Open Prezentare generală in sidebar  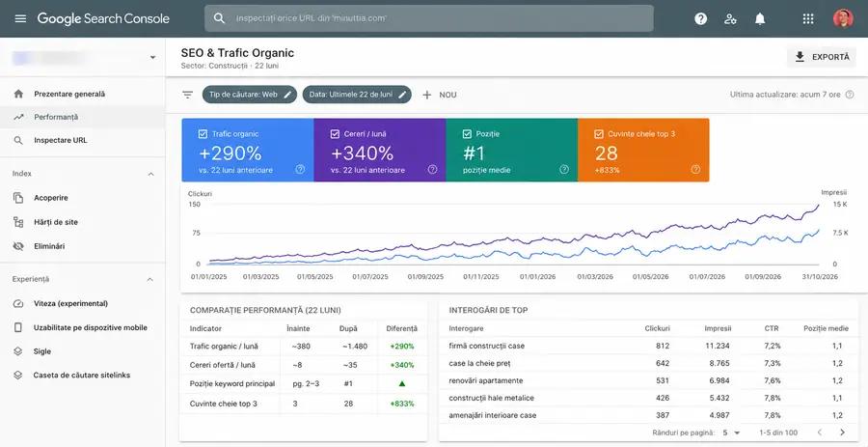[83, 94]
